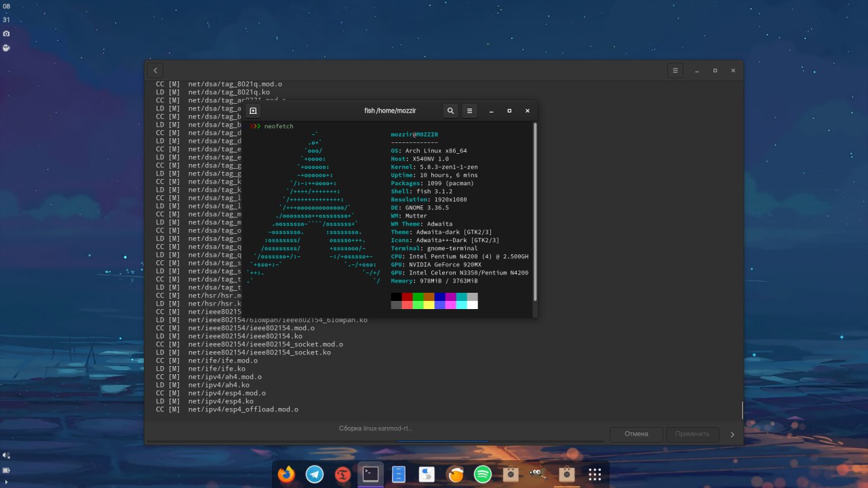
Task: Launch the Tweaks toggle-switch dock icon
Action: [x=427, y=474]
